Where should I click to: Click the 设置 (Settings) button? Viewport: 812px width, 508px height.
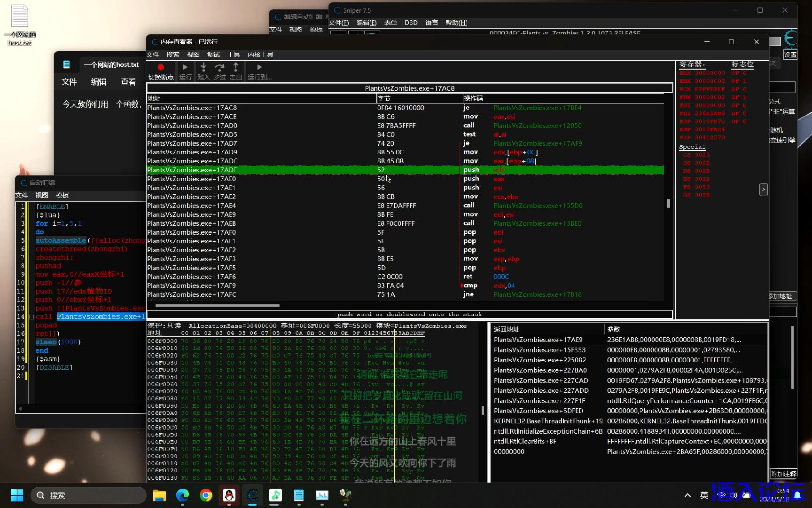(790, 55)
